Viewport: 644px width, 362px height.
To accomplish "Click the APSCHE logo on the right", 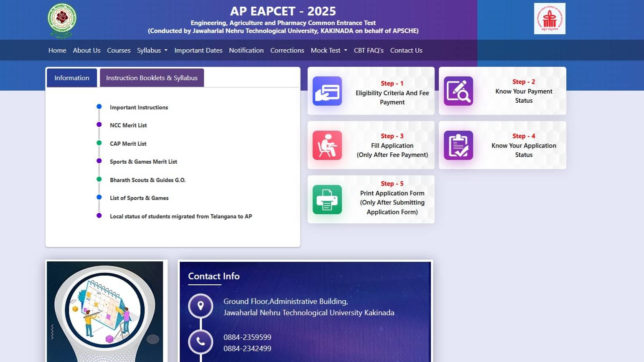I will (550, 19).
